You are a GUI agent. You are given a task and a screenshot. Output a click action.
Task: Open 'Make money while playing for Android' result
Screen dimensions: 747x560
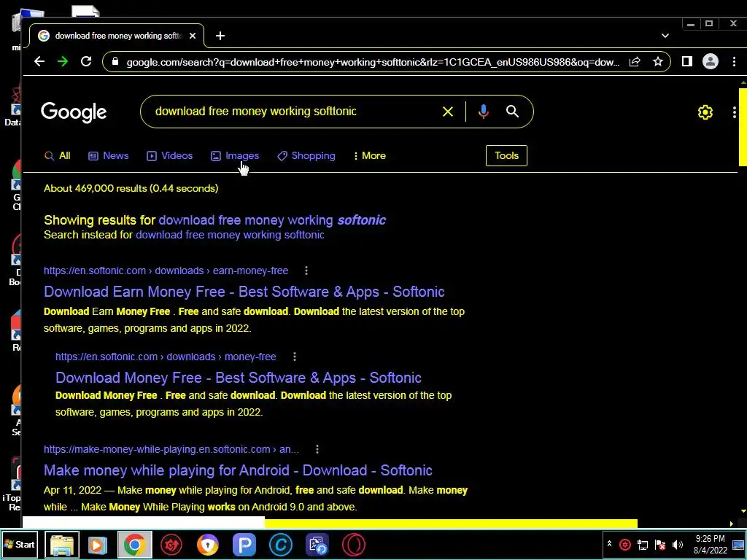(x=238, y=470)
